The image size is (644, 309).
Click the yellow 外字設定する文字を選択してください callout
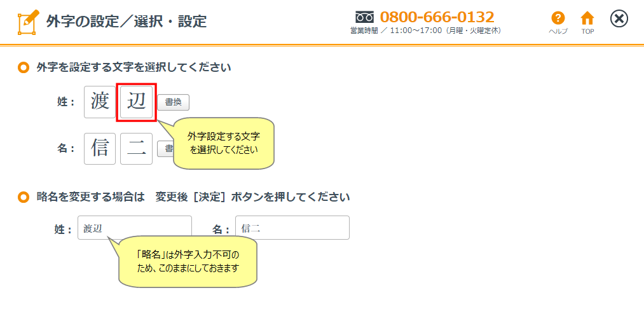click(223, 144)
